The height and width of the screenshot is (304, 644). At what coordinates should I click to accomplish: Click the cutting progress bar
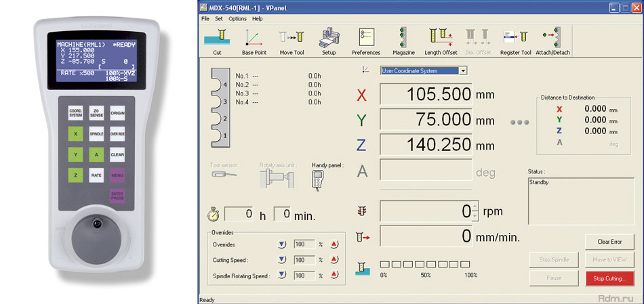(424, 264)
